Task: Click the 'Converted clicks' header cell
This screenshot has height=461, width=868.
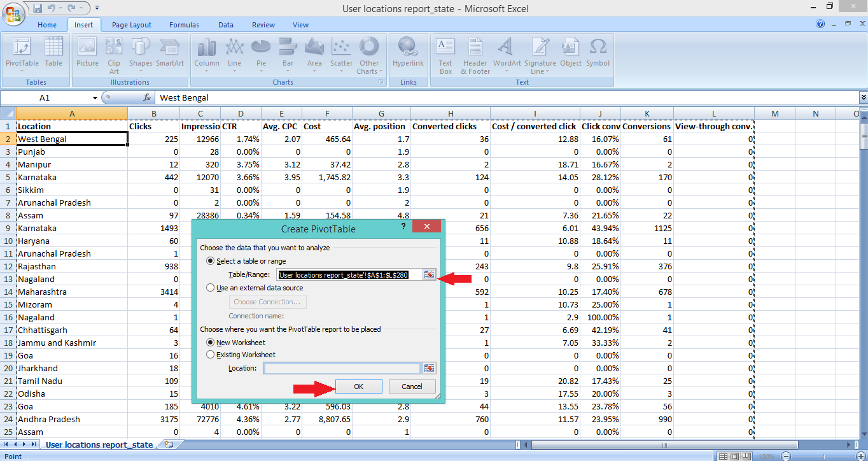Action: tap(451, 126)
